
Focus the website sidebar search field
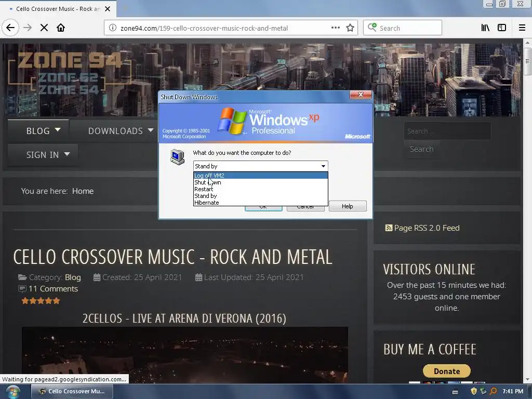coord(447,131)
